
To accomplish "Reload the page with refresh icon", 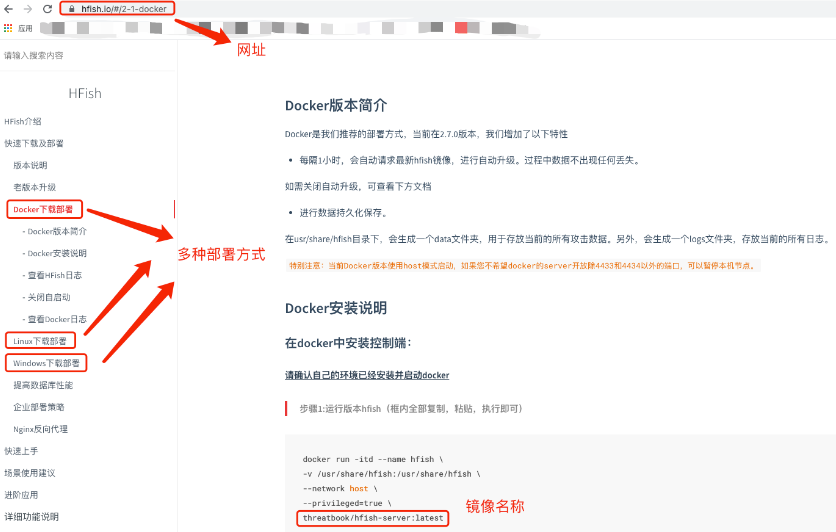I will [47, 9].
